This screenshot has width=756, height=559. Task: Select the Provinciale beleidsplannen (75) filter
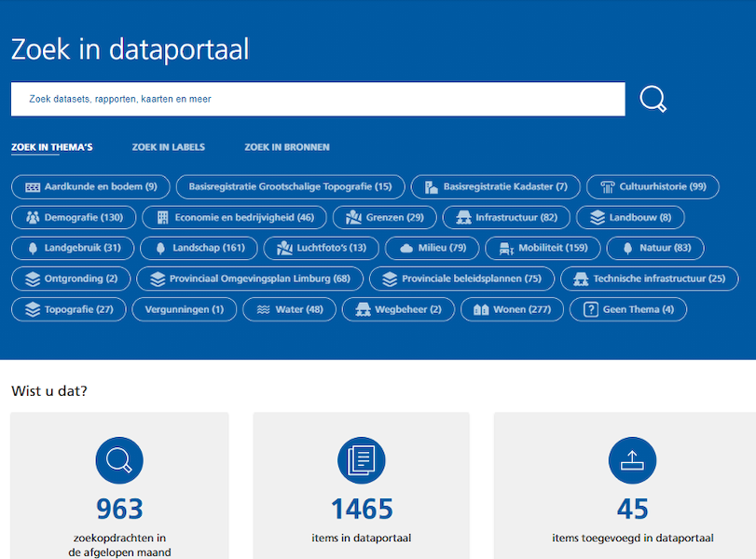[x=463, y=279]
